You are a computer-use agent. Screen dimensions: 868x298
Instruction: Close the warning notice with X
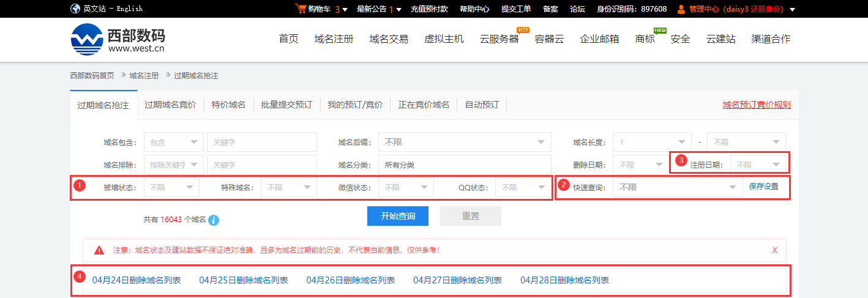(x=774, y=250)
